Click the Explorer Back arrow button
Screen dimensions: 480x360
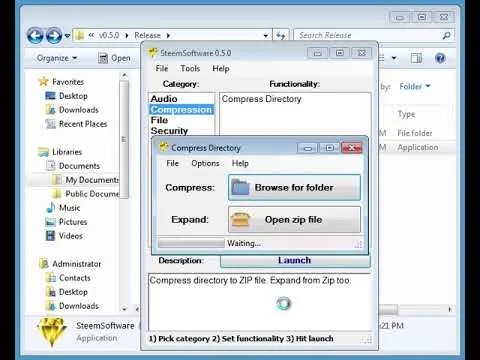tap(35, 35)
